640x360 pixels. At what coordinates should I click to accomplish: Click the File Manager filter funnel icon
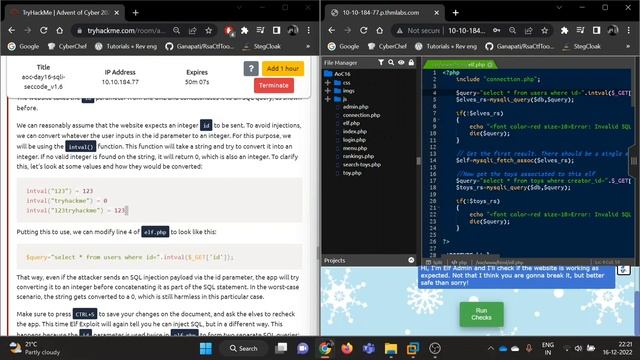click(380, 62)
